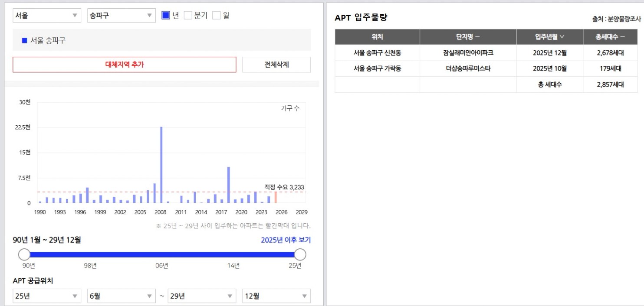Toggle the 년 yearly checkbox
This screenshot has height=306, width=644.
coord(165,16)
